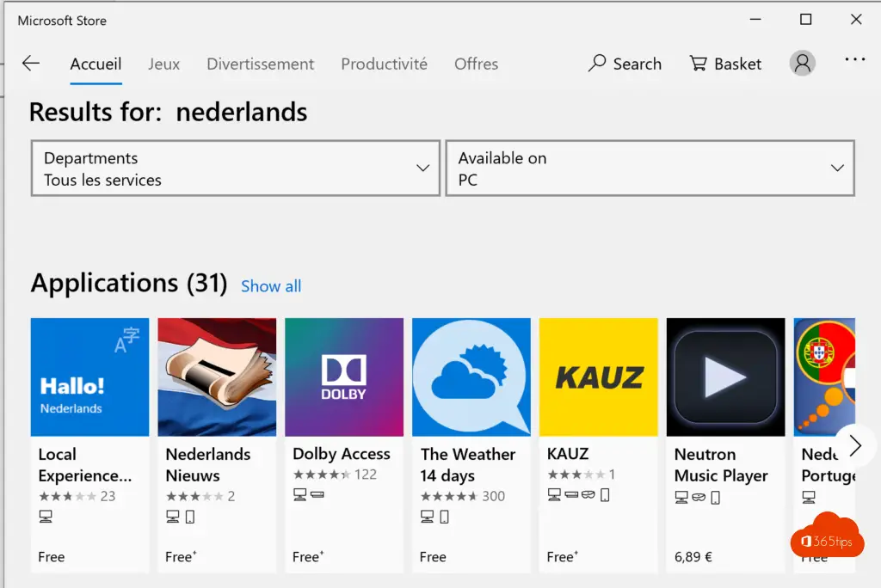Switch to the Divertissement tab
The width and height of the screenshot is (881, 588).
point(260,64)
